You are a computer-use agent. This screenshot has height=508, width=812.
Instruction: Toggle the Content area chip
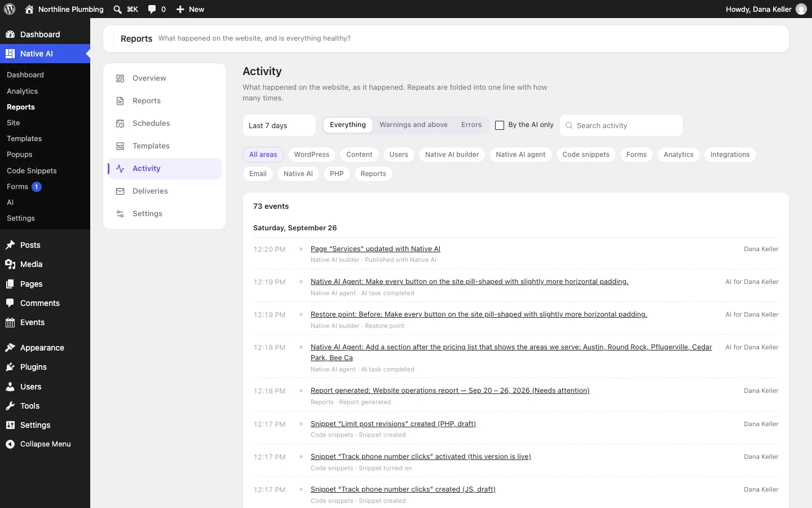(359, 155)
